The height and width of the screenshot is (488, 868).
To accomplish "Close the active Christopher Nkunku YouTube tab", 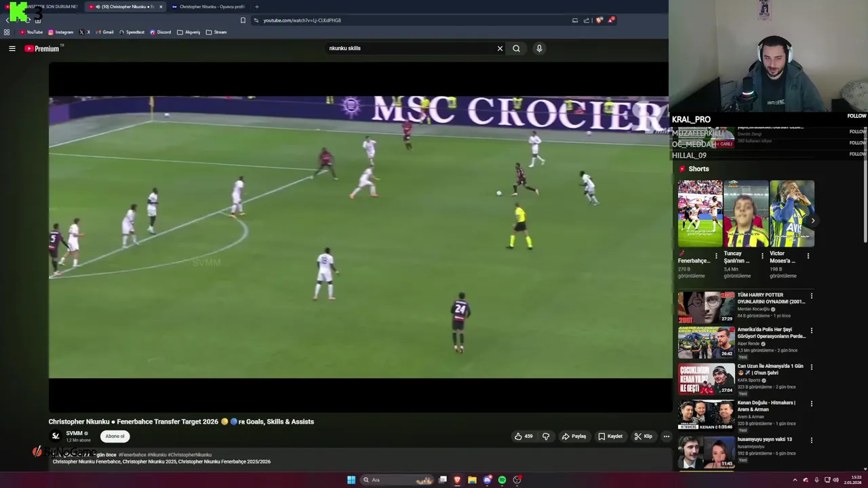I will 161,7.
